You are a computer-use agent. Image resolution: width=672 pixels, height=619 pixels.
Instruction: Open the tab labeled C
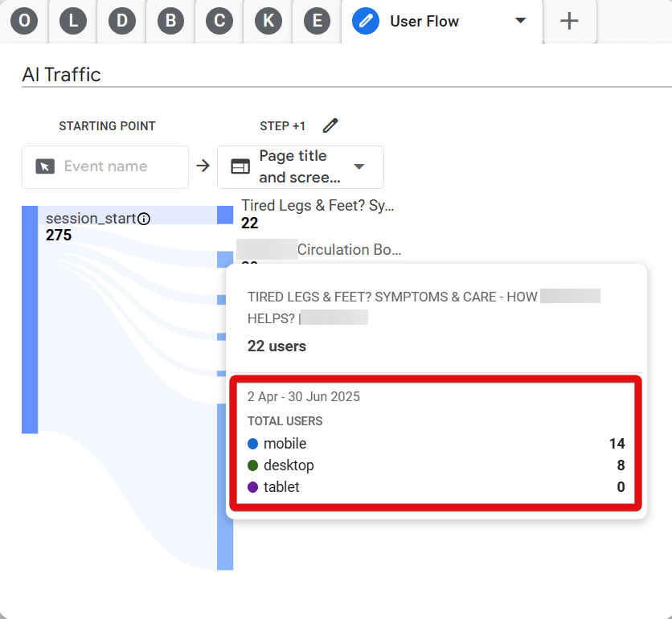219,21
